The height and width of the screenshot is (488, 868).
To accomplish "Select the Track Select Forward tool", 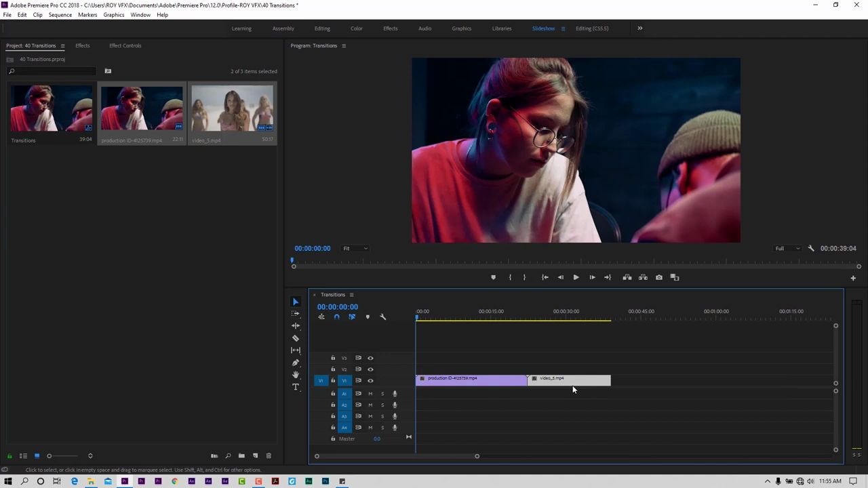I will 296,314.
